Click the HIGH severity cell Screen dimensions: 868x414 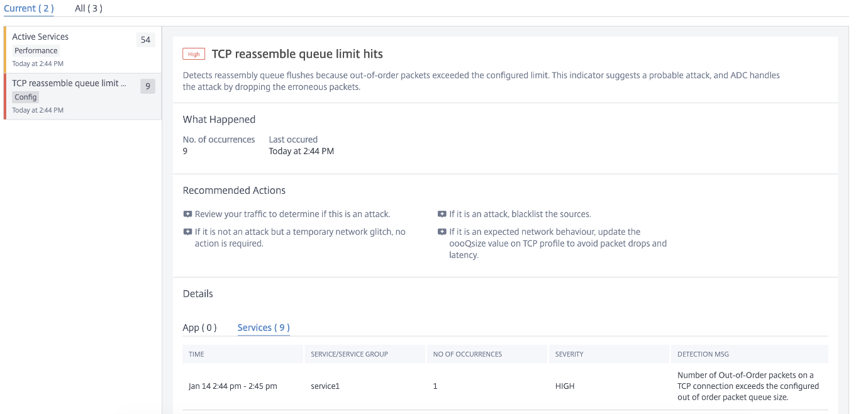[x=565, y=386]
